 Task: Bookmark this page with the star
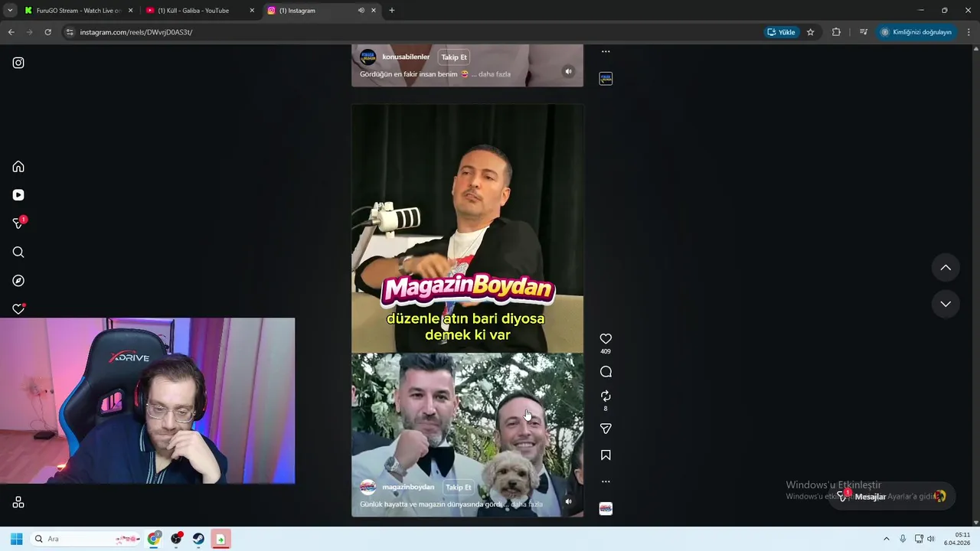(810, 32)
